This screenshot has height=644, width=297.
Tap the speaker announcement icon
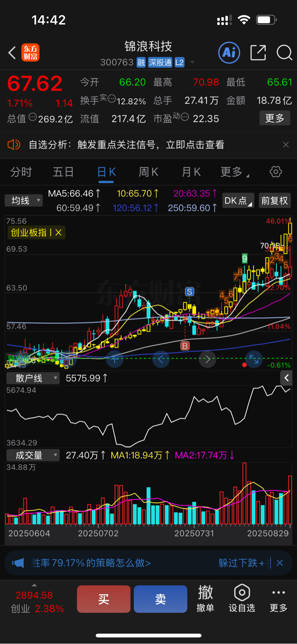14,145
